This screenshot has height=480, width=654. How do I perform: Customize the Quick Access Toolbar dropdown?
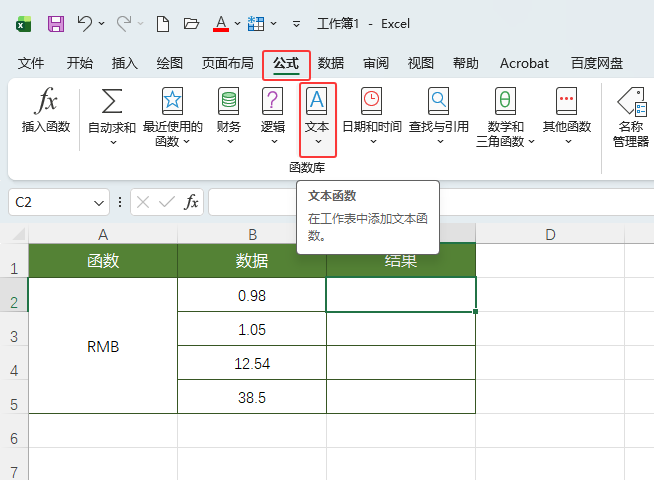pos(296,24)
